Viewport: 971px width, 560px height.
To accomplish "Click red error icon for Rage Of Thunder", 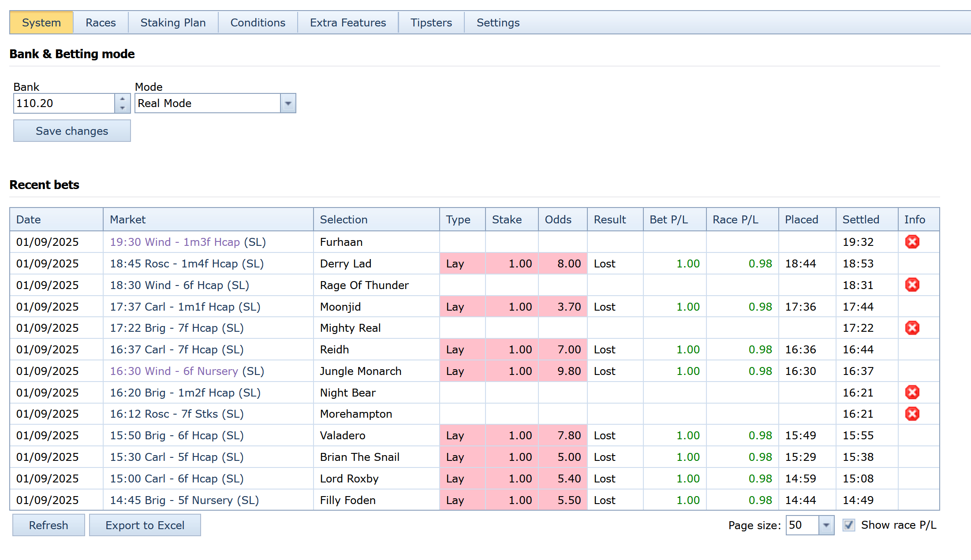I will point(912,285).
